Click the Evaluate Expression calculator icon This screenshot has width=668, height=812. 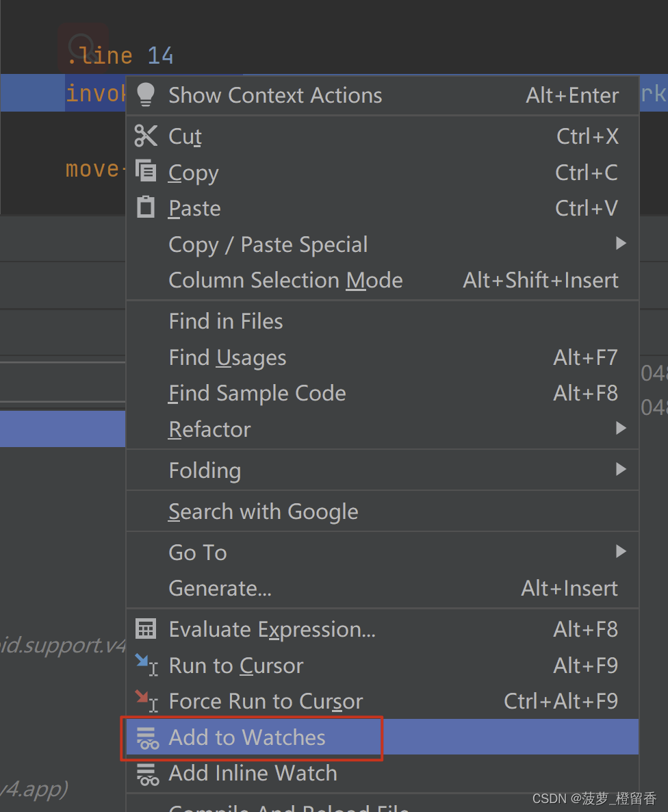click(146, 629)
